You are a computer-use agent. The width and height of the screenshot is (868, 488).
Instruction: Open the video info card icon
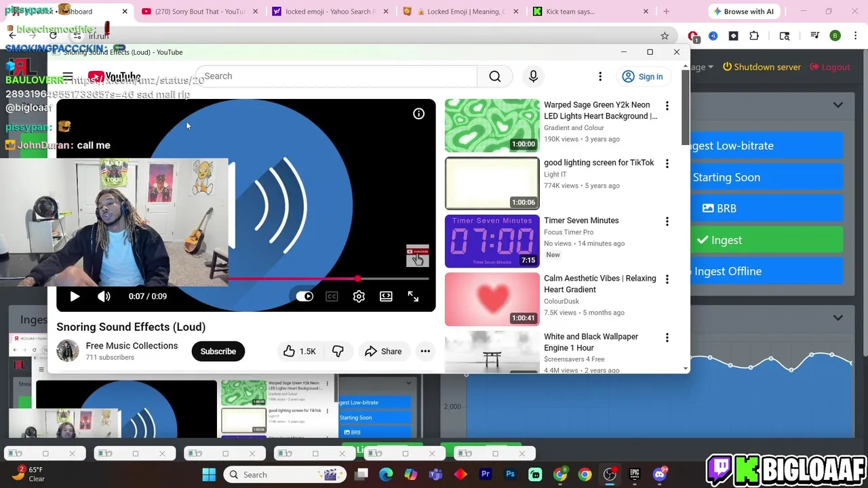coord(418,114)
